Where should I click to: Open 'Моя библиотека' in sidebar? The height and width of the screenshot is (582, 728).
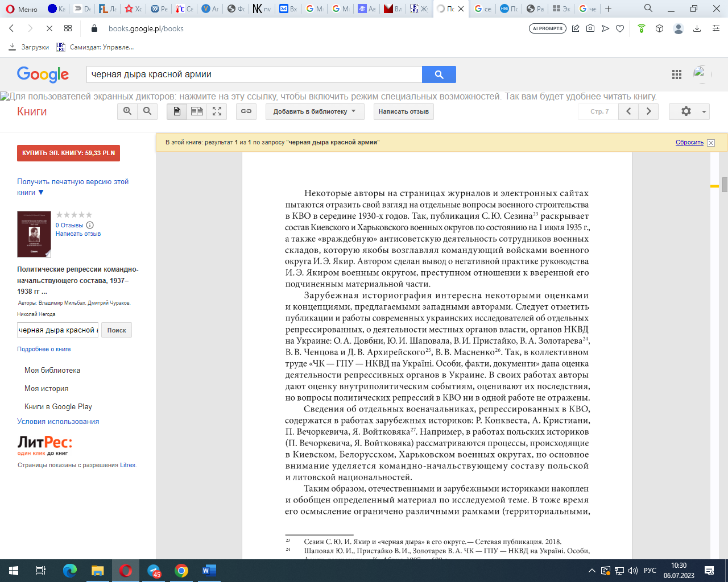(x=52, y=370)
